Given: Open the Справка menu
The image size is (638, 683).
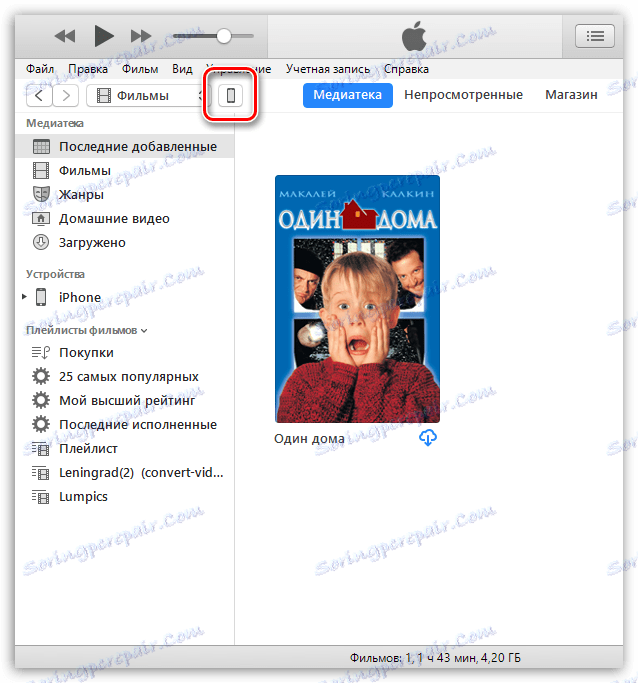Looking at the screenshot, I should [x=406, y=69].
